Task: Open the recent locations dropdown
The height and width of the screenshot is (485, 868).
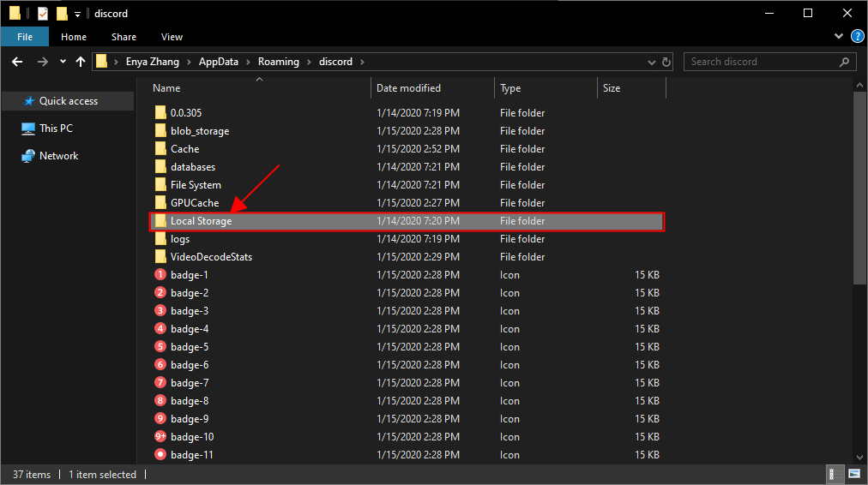Action: pyautogui.click(x=63, y=62)
